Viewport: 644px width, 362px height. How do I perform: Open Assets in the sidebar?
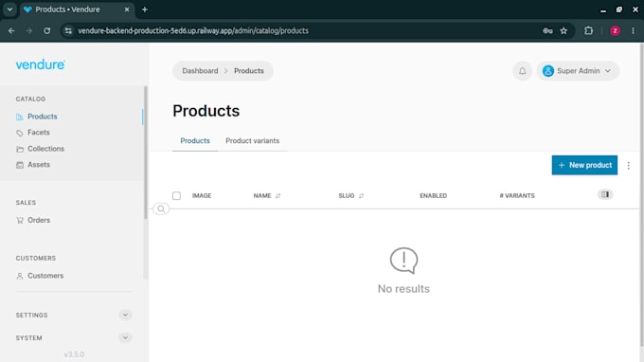pos(39,165)
